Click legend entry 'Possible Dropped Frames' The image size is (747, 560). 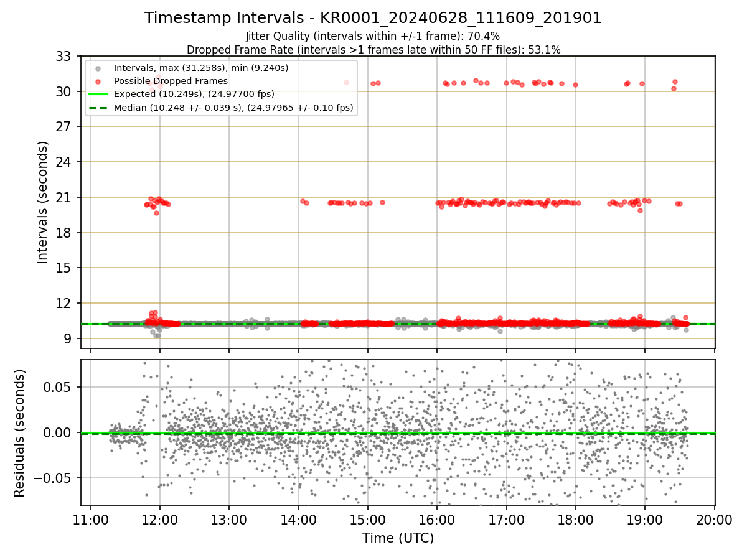[171, 81]
